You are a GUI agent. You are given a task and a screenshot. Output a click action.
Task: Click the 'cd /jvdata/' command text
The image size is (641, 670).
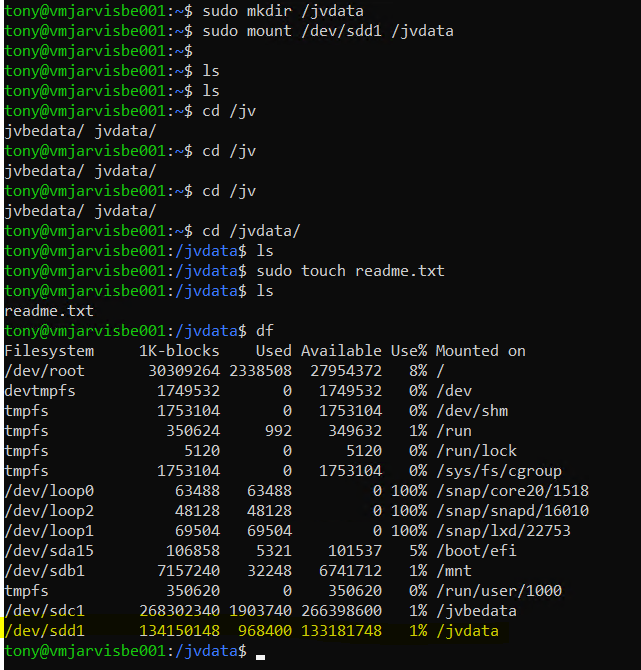point(251,231)
